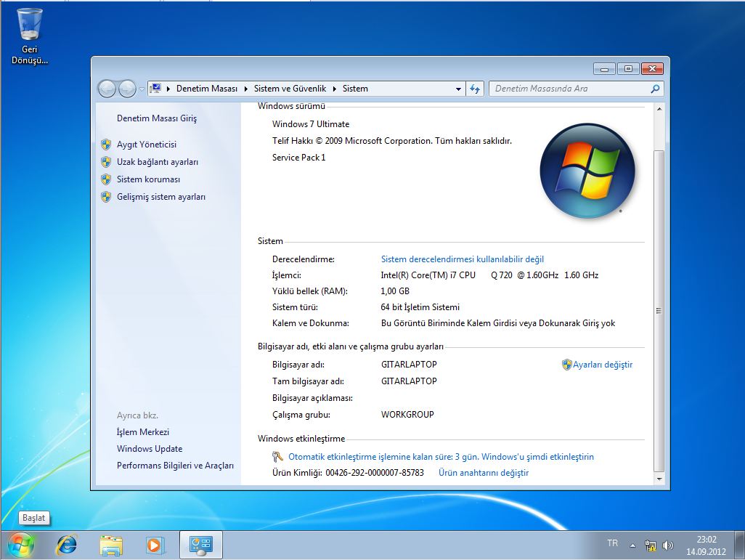Open Windows Update link
This screenshot has height=560, width=745.
(x=149, y=449)
